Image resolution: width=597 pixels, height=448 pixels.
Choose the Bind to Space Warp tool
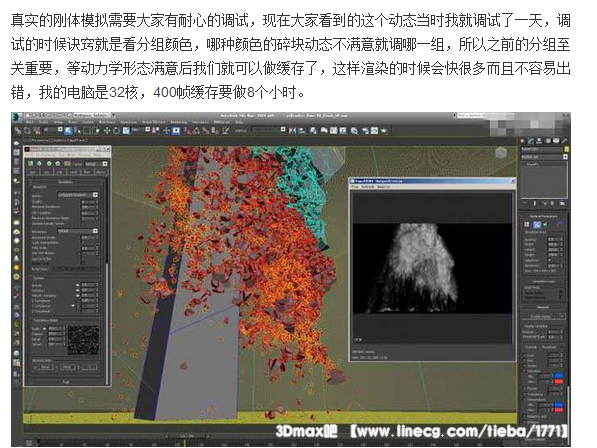pyautogui.click(x=37, y=131)
